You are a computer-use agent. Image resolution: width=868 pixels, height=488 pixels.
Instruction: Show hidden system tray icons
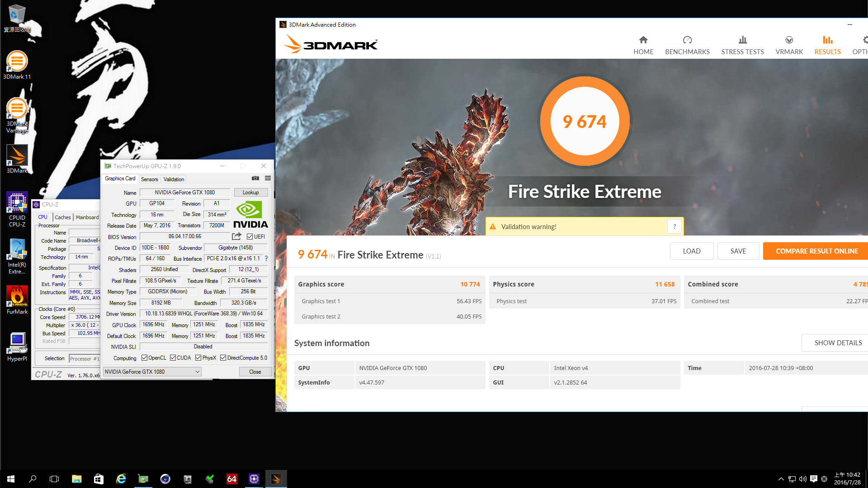click(x=781, y=479)
